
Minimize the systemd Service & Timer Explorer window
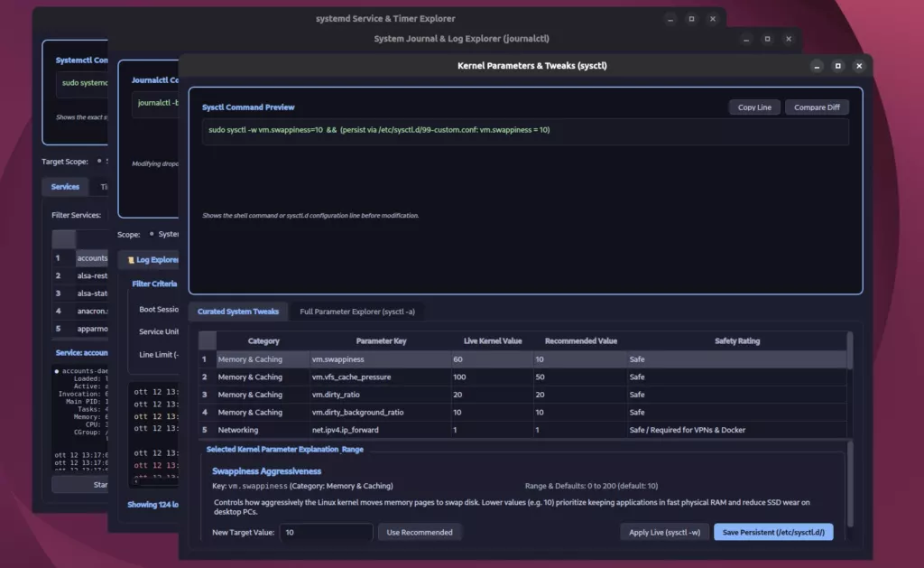(x=670, y=19)
